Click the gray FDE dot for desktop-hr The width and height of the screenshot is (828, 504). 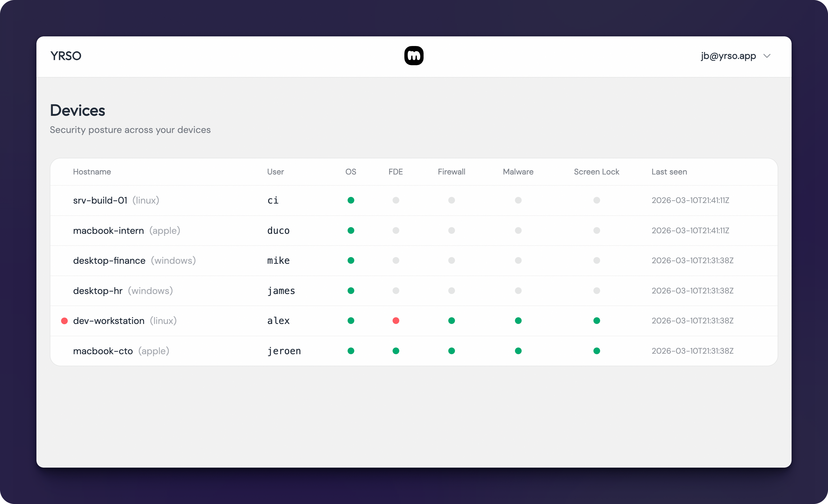396,291
